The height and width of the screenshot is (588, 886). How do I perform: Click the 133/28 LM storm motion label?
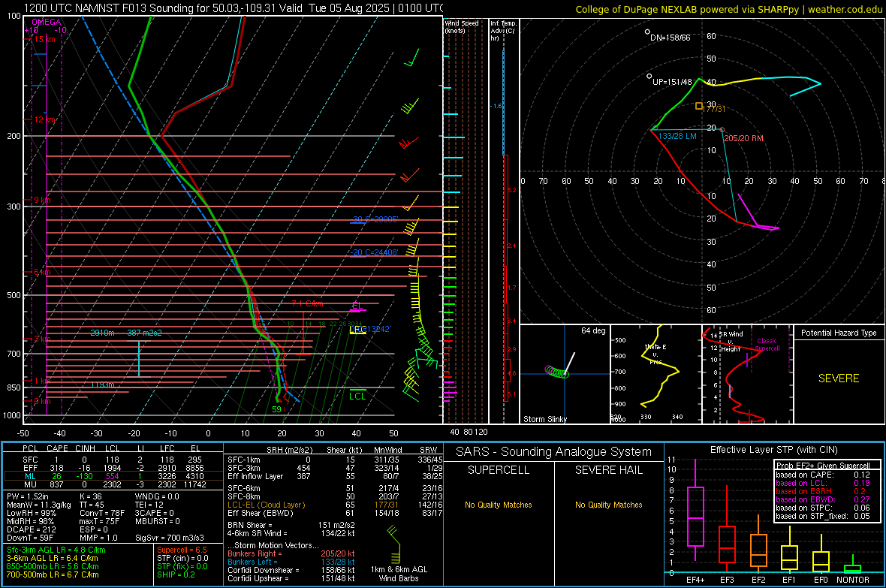677,136
